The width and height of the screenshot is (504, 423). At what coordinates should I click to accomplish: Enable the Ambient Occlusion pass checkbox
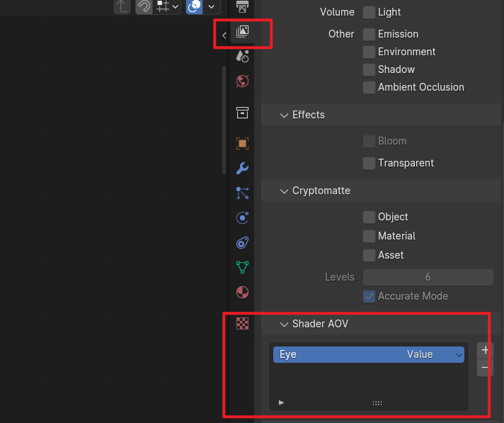click(x=369, y=87)
